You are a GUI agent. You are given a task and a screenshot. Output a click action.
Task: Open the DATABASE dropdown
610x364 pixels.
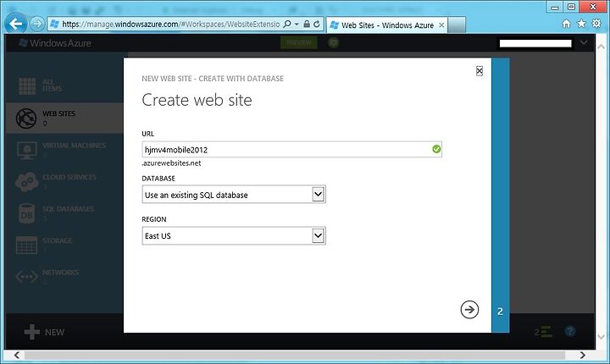[x=234, y=195]
